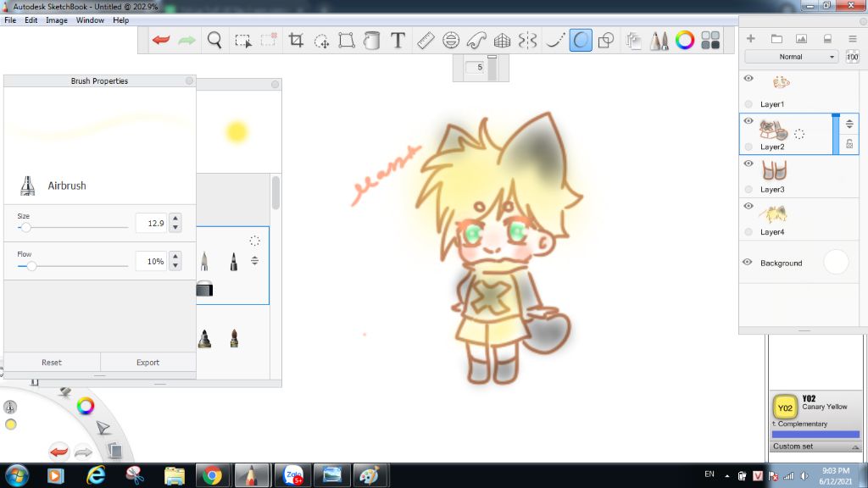Open the Image menu
Image resolution: width=868 pixels, height=488 pixels.
[x=57, y=20]
